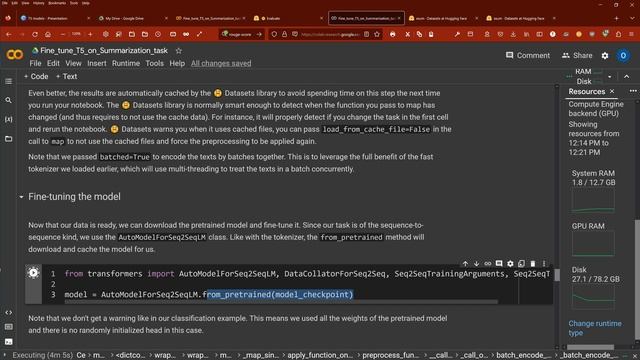Open the Runtime menu

click(126, 63)
